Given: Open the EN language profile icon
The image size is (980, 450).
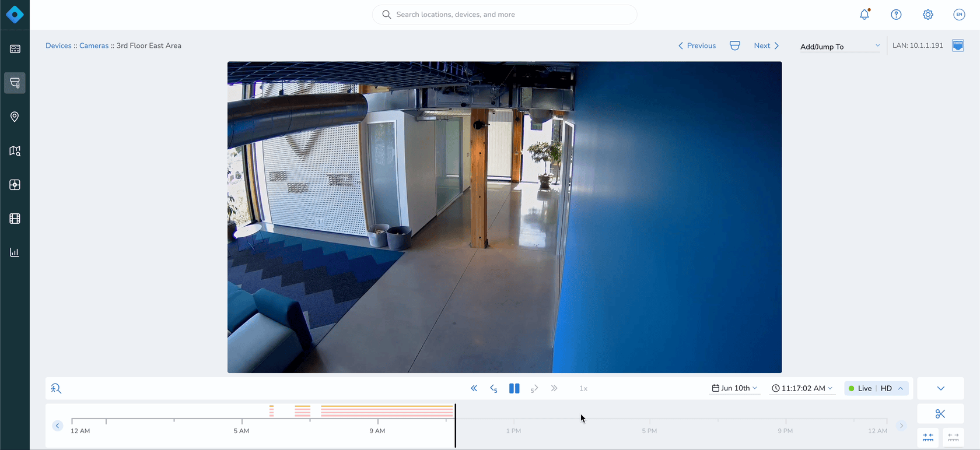Looking at the screenshot, I should (x=959, y=15).
